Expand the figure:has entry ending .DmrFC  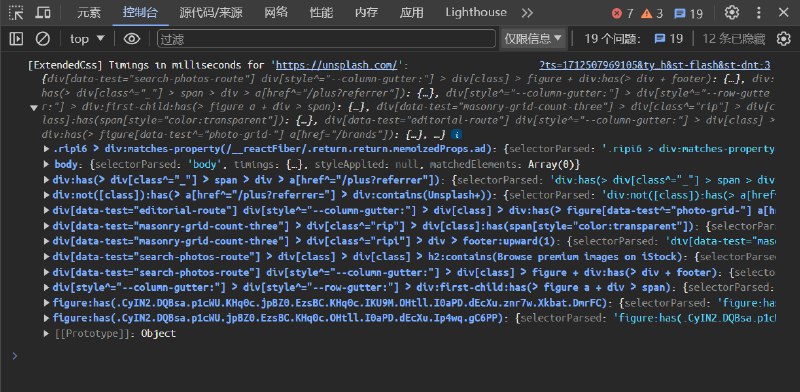tap(47, 303)
